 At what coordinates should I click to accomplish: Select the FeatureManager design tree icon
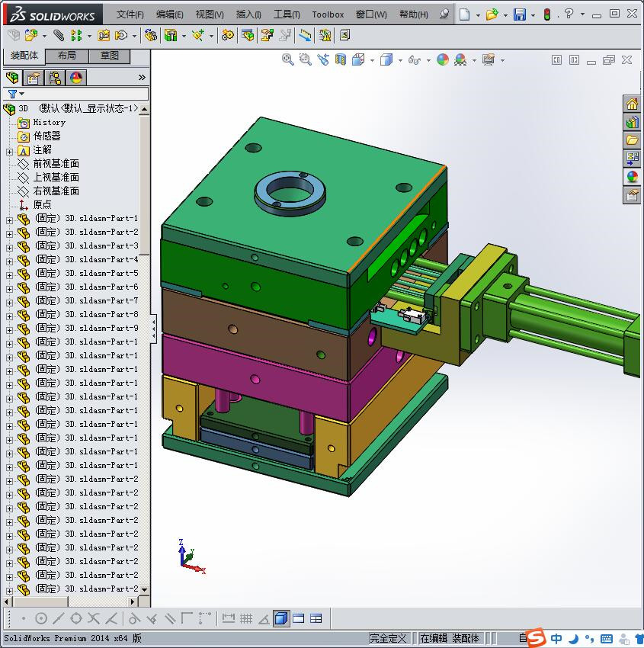coord(12,77)
